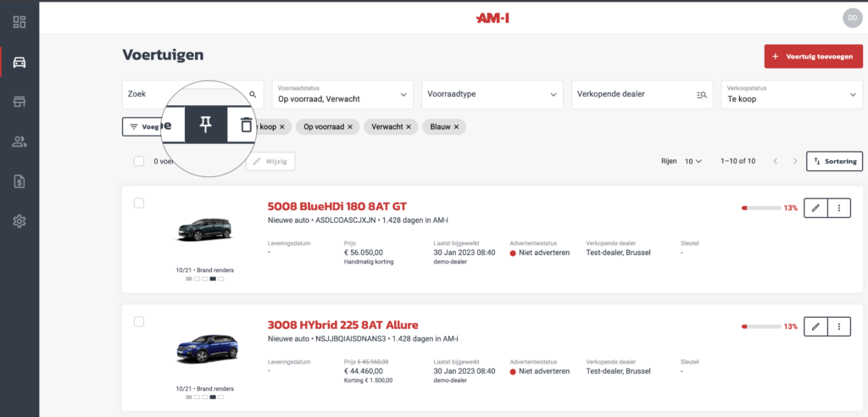Expand the Verkoopstatus dropdown

coord(791,94)
